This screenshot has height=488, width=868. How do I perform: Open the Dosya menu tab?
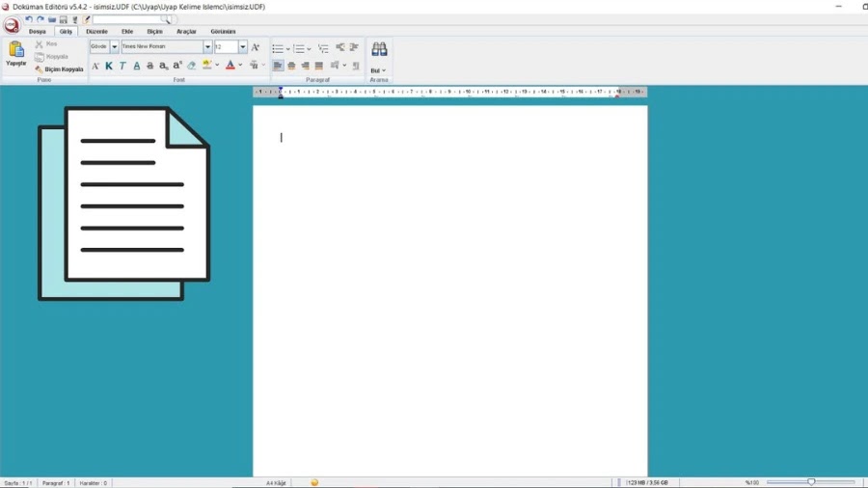tap(37, 32)
